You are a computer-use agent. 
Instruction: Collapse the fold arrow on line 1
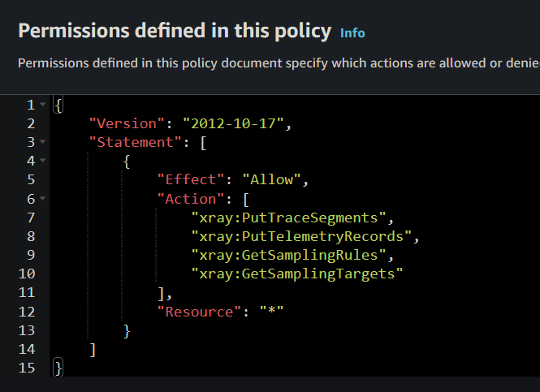coord(42,106)
